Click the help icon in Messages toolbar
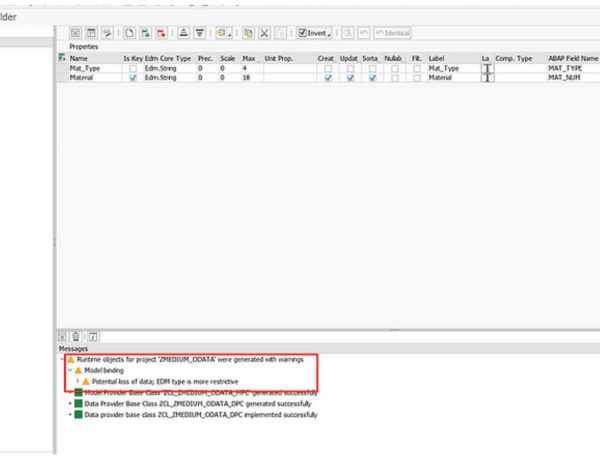This screenshot has height=460, width=600. 93,337
